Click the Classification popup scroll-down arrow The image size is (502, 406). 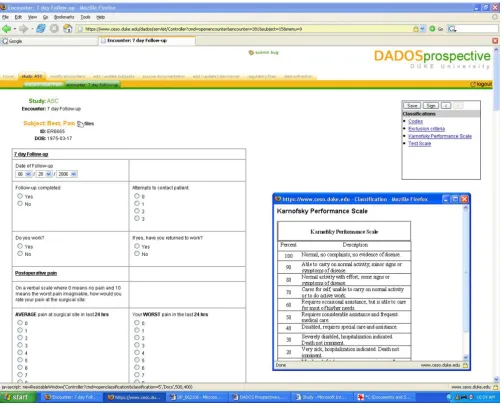pyautogui.click(x=466, y=358)
